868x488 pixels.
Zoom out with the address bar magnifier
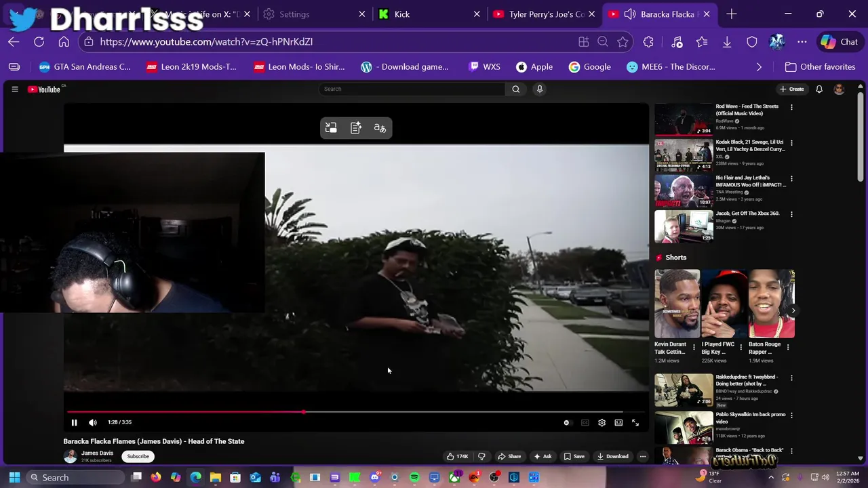602,42
